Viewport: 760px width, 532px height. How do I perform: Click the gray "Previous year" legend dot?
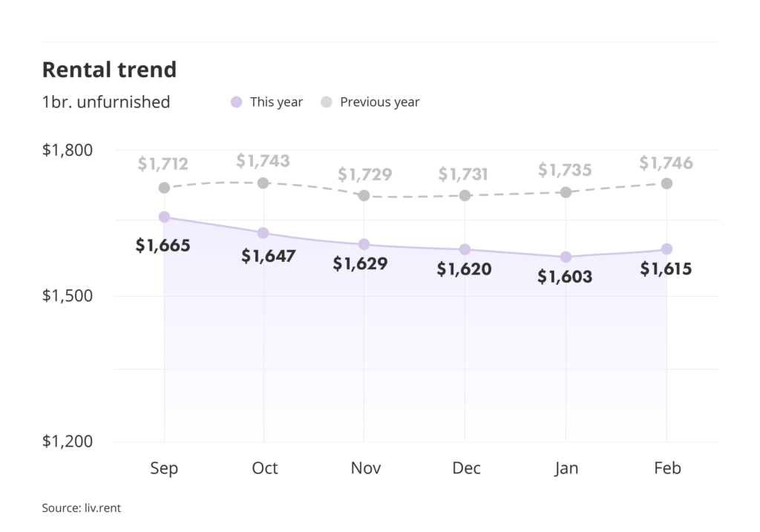(x=327, y=102)
